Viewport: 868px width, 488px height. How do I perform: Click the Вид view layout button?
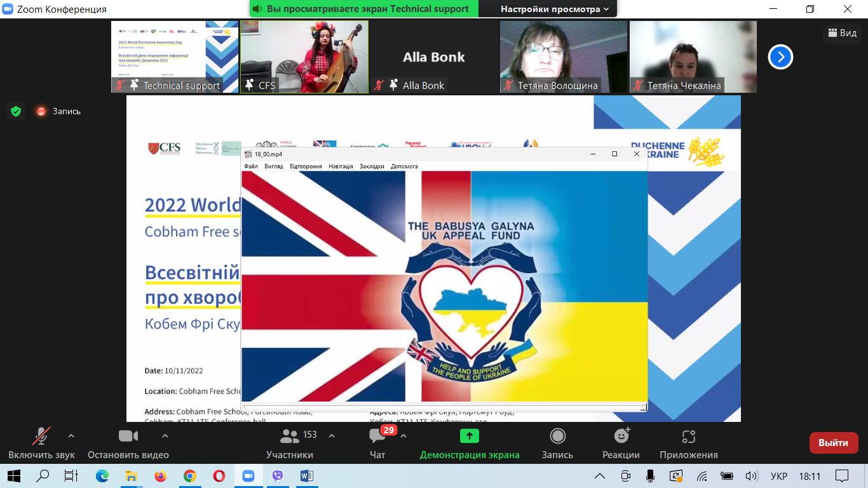tap(843, 33)
